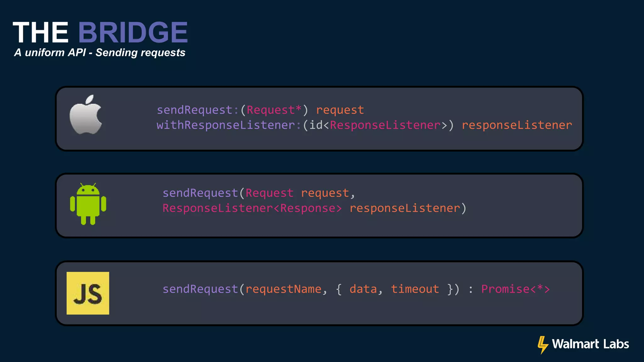Click the data parameter in JS code
644x362 pixels.
point(363,289)
